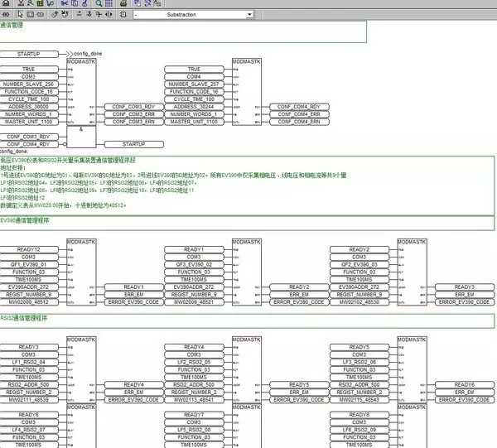497x448 pixels.
Task: Select the NUMBER_SLAVE_257 input
Action: [194, 84]
